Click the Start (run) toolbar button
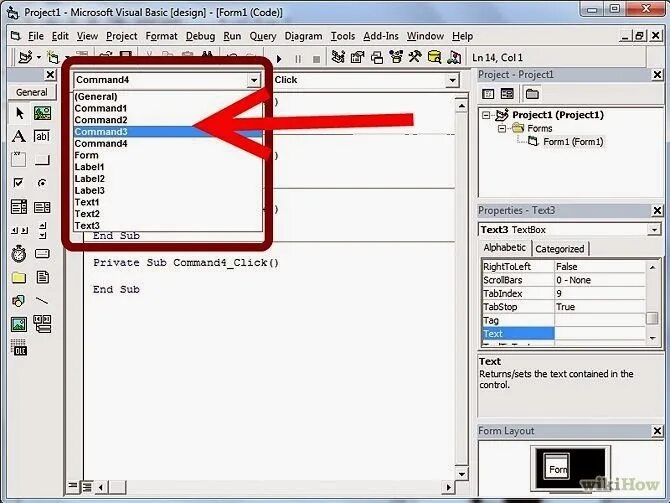Image resolution: width=670 pixels, height=503 pixels. coord(279,59)
